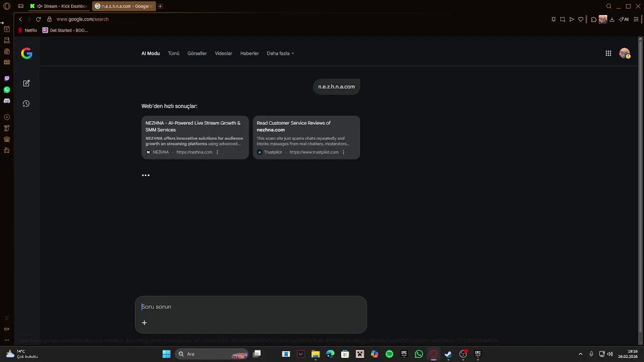644x362 pixels.
Task: Open the Twitch sidebar icon
Action: coord(7,78)
